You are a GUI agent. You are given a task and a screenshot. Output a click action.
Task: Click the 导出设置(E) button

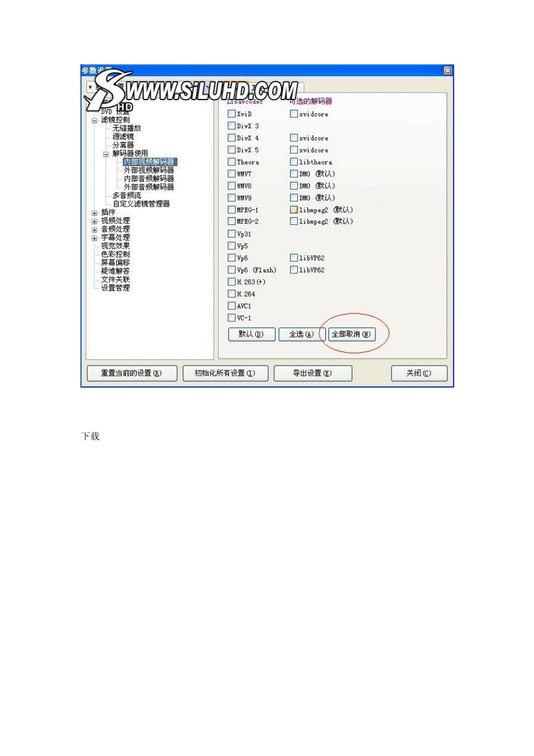(x=313, y=373)
